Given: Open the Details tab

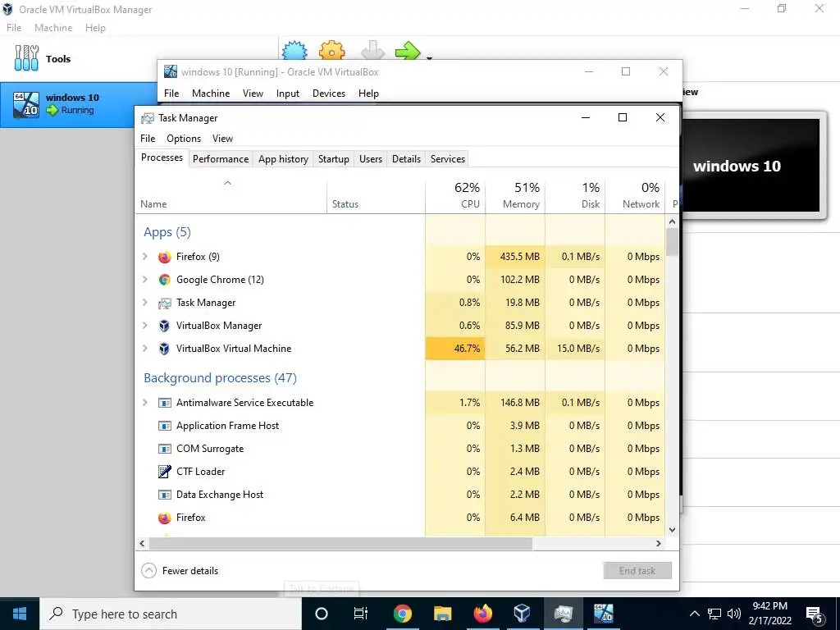Looking at the screenshot, I should click(406, 159).
